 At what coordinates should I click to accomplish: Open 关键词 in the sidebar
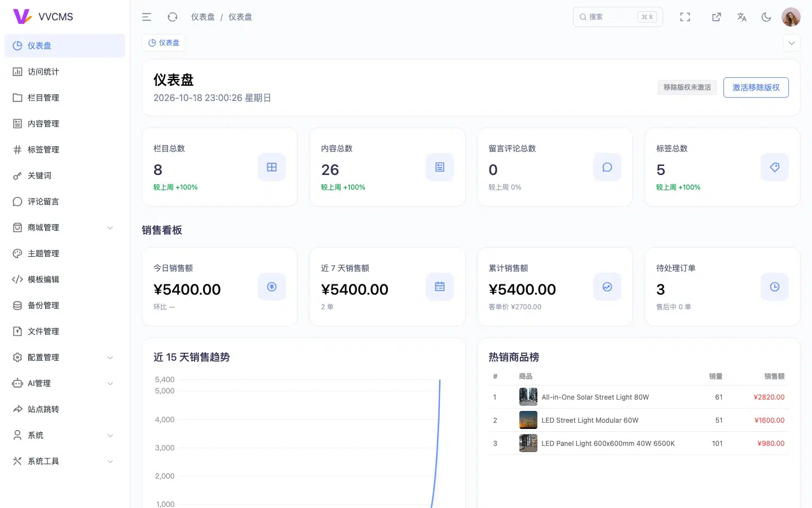65,176
